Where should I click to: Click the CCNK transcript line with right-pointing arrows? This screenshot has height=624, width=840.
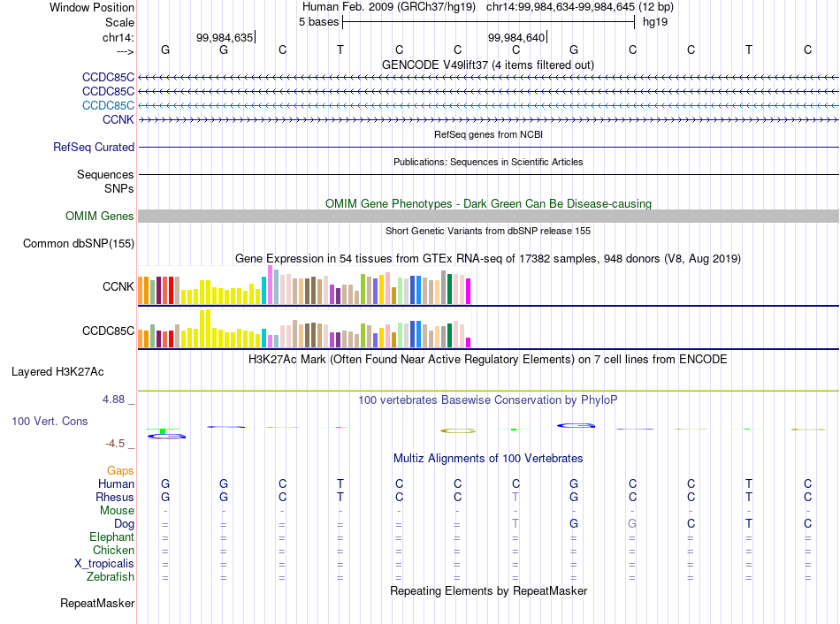489,119
